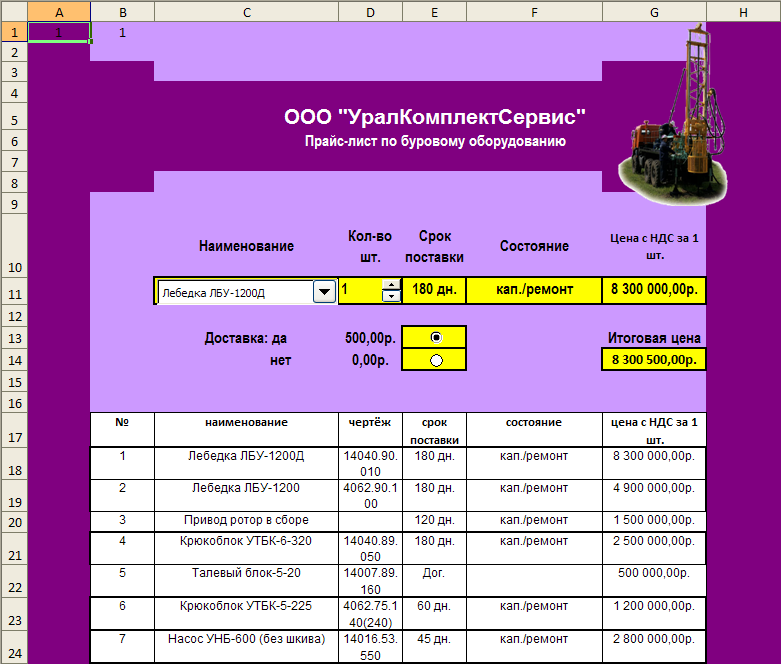
Task: Click cell B1 containing value 1
Action: point(123,32)
